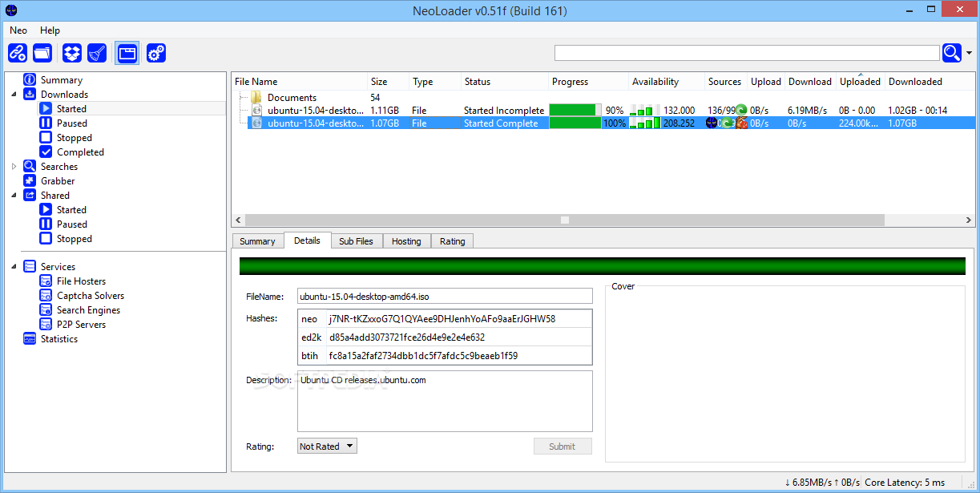
Task: Open P2P Servers under Services
Action: click(x=81, y=325)
